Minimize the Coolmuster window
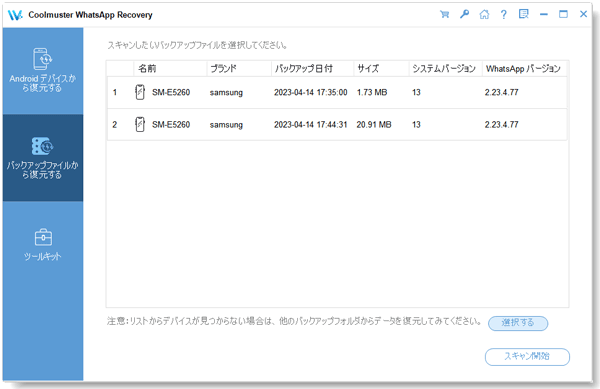Viewport: 600px width, 389px height. pyautogui.click(x=544, y=15)
